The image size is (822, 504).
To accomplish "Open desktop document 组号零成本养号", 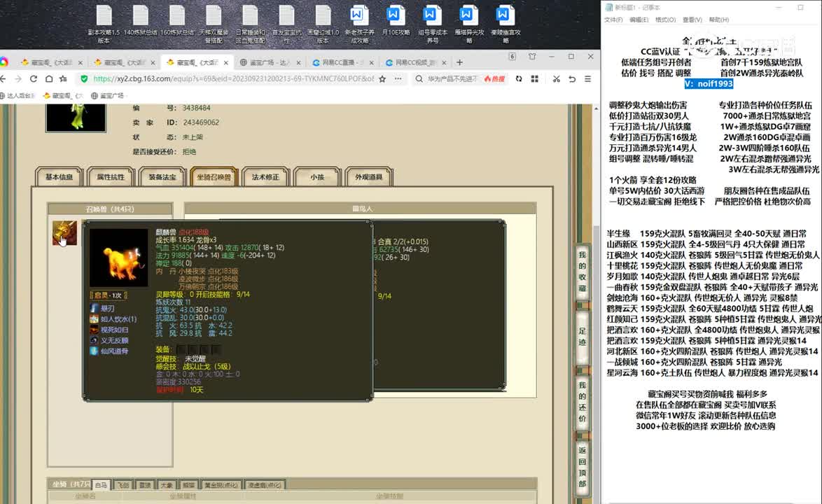I will coord(433,24).
